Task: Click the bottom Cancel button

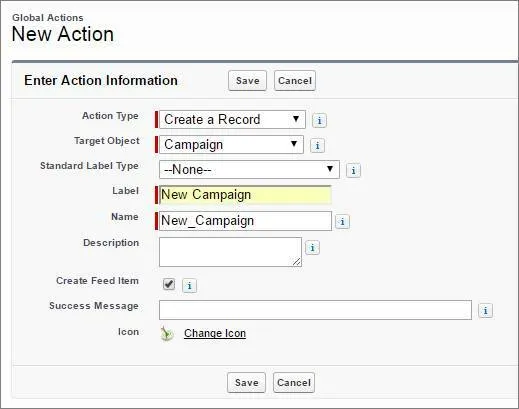Action: click(x=294, y=382)
